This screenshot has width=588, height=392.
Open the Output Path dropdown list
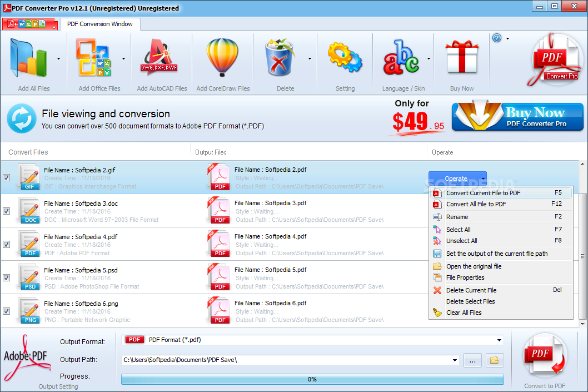455,360
